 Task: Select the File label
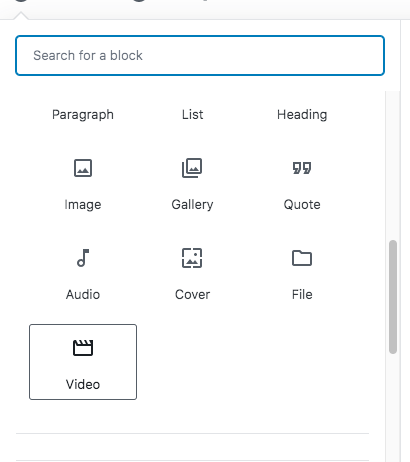(x=302, y=295)
